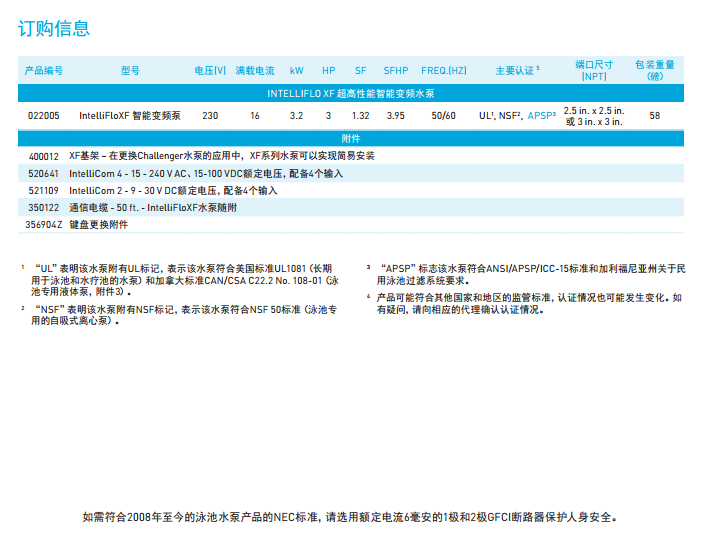The height and width of the screenshot is (555, 701).
Task: Click the 电压[V] column header
Action: 210,71
